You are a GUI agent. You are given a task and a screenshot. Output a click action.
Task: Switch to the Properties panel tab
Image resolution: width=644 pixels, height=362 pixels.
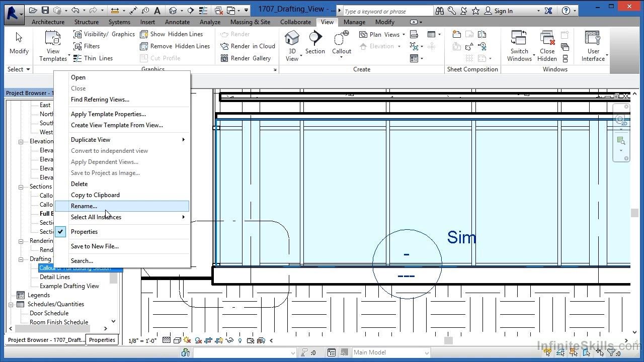tap(102, 340)
